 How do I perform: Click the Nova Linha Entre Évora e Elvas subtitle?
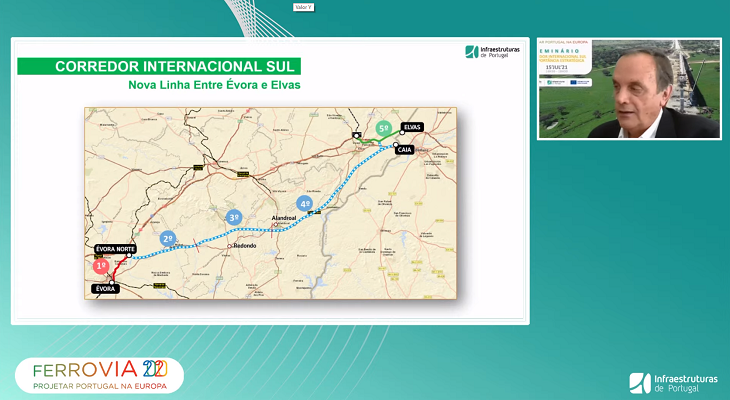coord(214,85)
